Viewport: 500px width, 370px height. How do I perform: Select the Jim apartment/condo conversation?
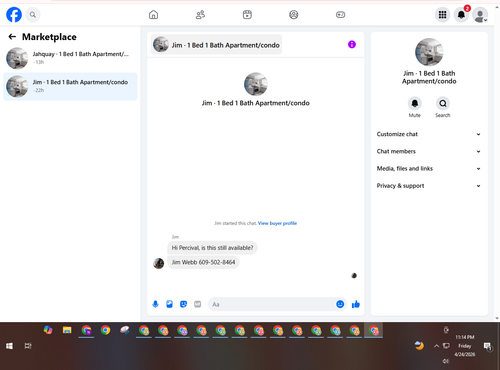point(70,86)
